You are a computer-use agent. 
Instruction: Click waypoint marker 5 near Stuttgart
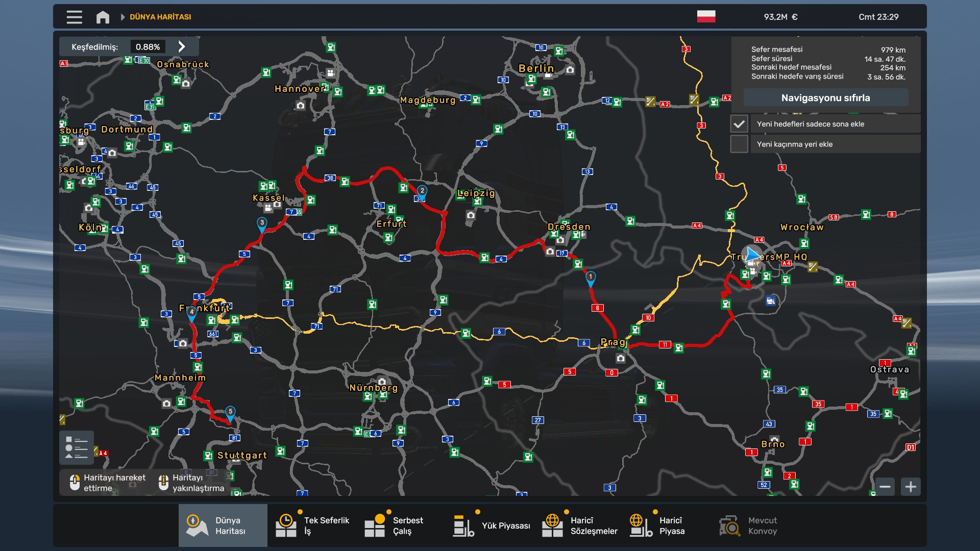pyautogui.click(x=230, y=413)
